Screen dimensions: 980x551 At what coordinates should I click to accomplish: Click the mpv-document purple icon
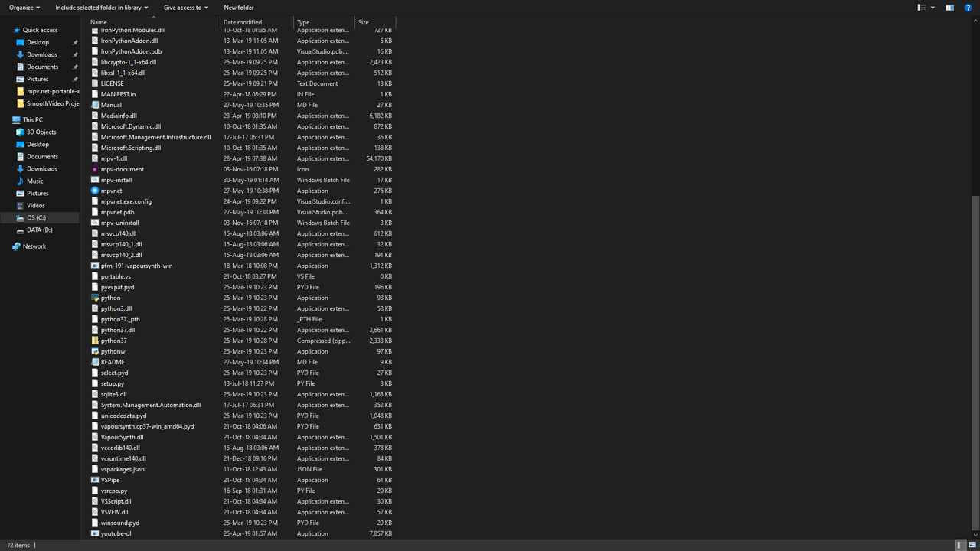pyautogui.click(x=95, y=169)
